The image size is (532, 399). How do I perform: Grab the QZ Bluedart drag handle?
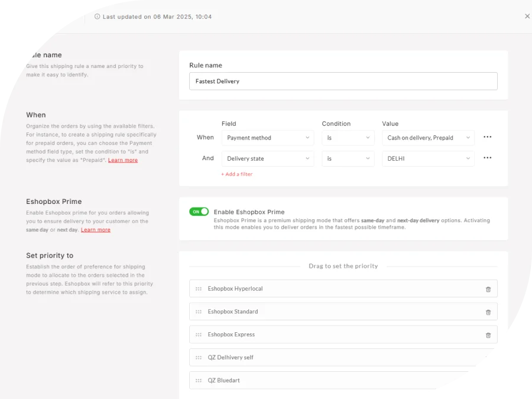(199, 381)
